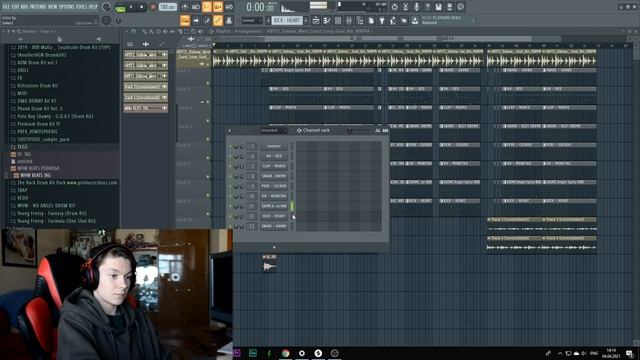Viewport: 640px width, 360px height.
Task: Switch between pattern and song mode
Action: click(120, 7)
